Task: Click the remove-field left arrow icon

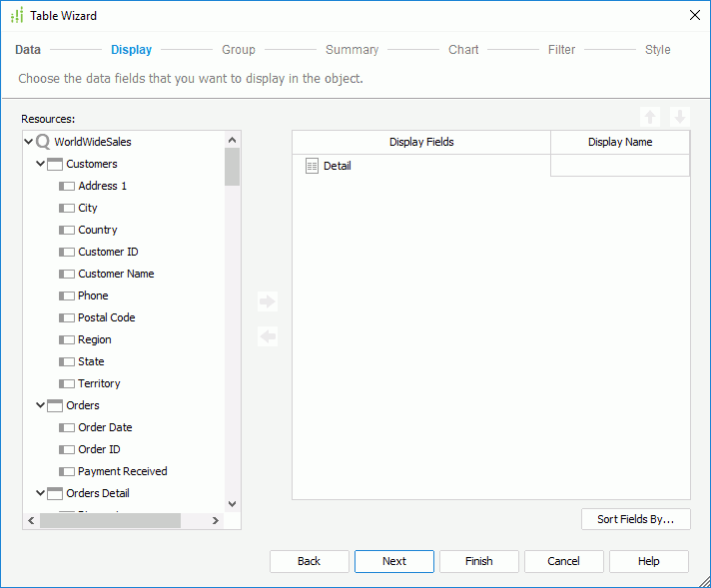Action: [x=268, y=336]
